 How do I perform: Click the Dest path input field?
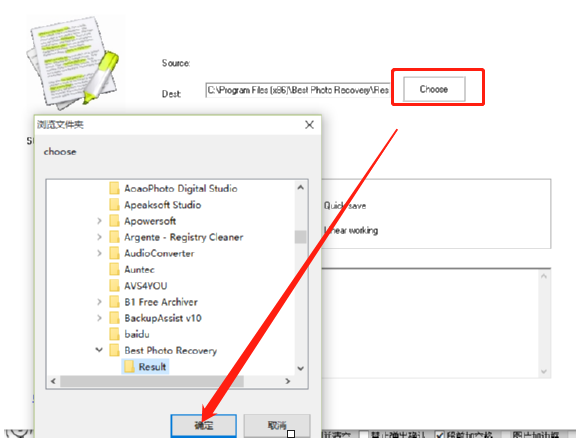[298, 90]
